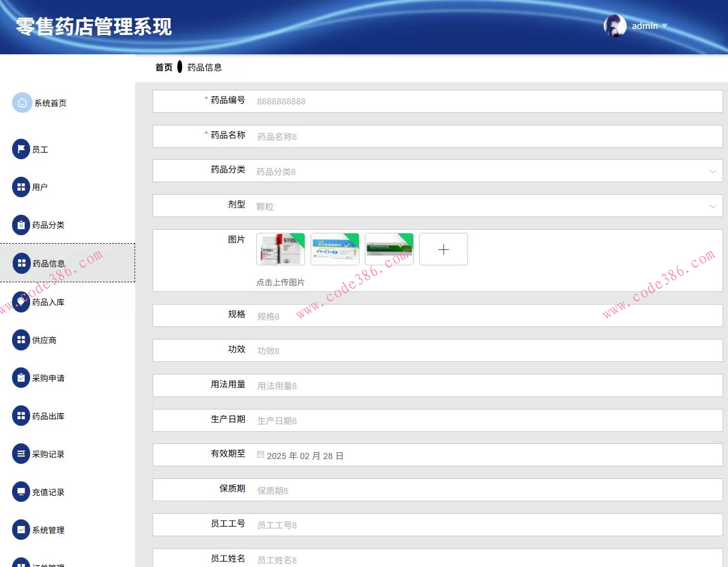Open the 剂型 颗粒 select field
The height and width of the screenshot is (567, 728).
486,206
